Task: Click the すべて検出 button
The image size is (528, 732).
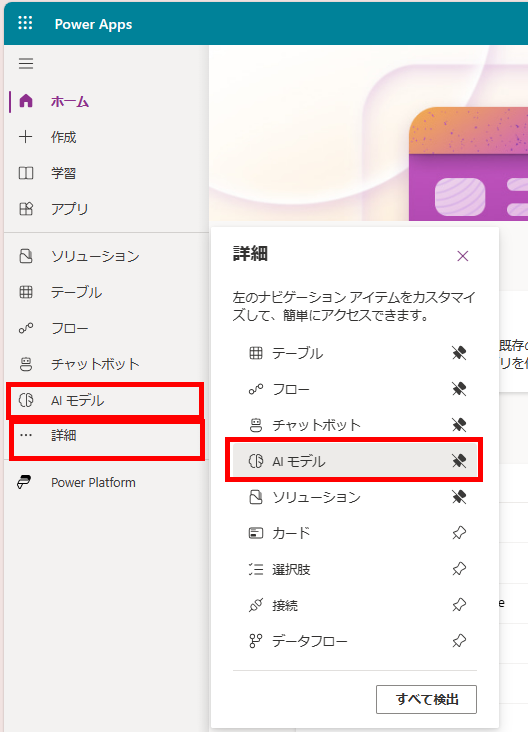Action: [x=426, y=699]
